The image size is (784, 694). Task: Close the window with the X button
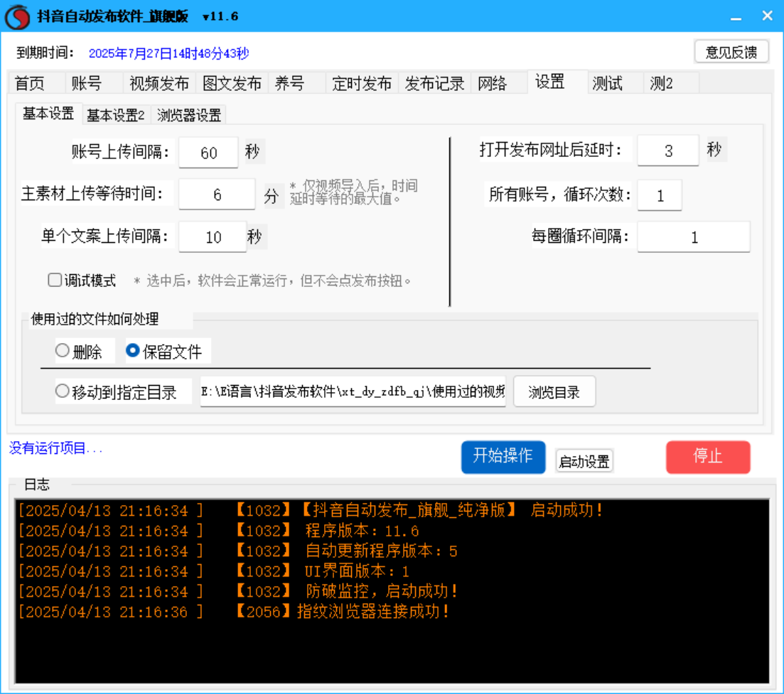(767, 16)
